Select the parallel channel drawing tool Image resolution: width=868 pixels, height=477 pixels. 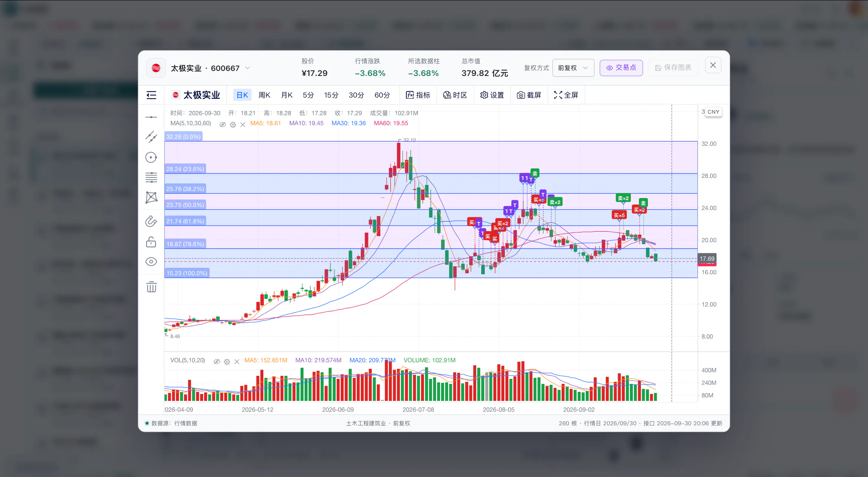point(151,137)
